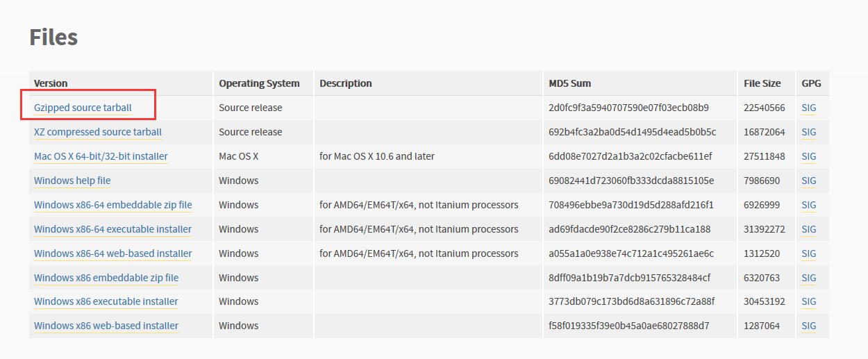The image size is (868, 359).
Task: Open the Windows help file link
Action: point(72,181)
